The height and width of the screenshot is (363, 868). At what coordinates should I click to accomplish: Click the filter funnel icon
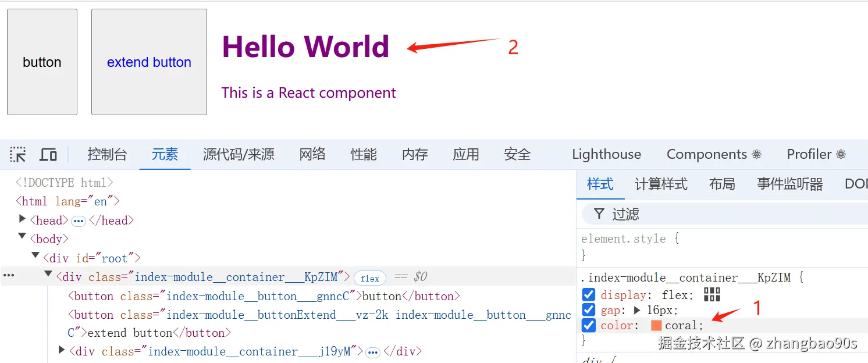point(599,214)
